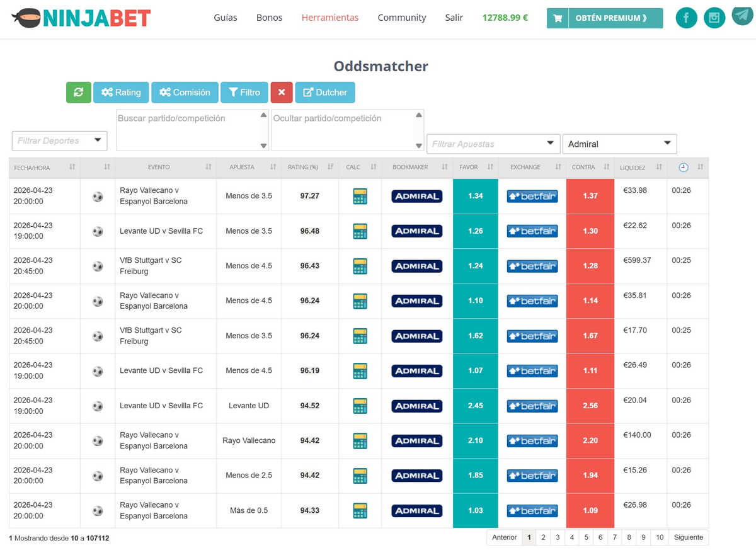
Task: Open the Admiral bookmaker selection dropdown
Action: tap(619, 144)
